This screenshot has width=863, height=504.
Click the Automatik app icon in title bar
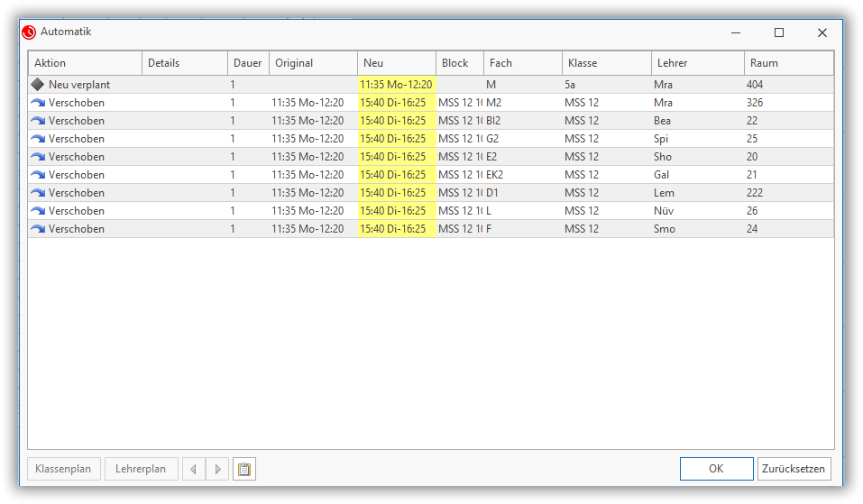29,32
